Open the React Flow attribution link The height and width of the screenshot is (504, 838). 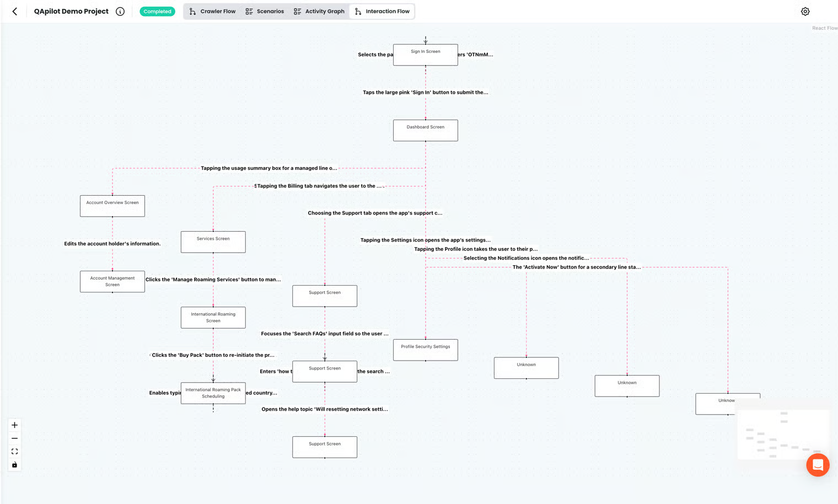824,28
